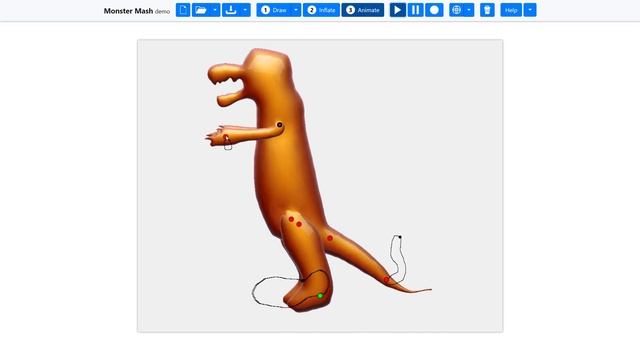Image resolution: width=640 pixels, height=360 pixels.
Task: Select the red control point on hand
Action: point(226,137)
